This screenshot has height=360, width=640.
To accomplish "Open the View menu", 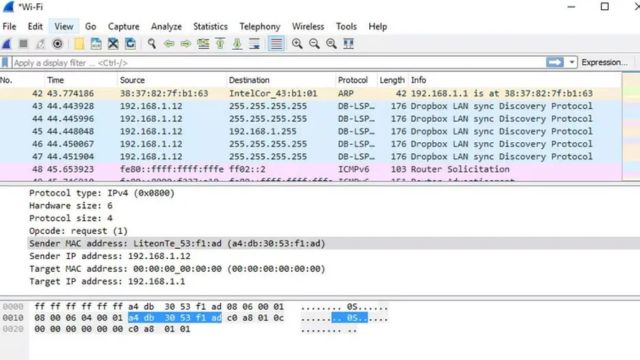I will pyautogui.click(x=64, y=27).
